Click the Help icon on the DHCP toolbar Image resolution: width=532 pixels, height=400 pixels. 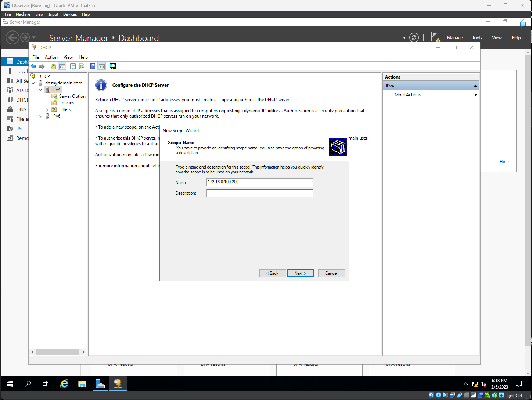93,66
